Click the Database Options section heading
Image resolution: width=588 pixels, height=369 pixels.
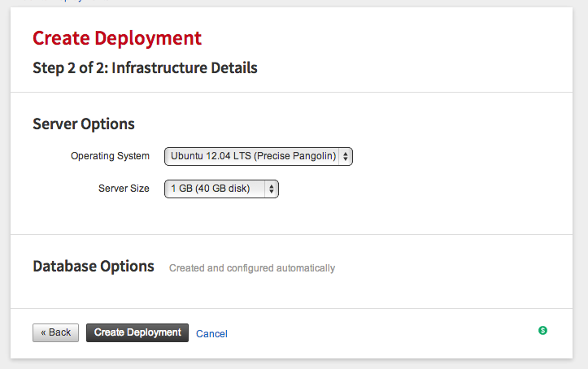point(94,267)
